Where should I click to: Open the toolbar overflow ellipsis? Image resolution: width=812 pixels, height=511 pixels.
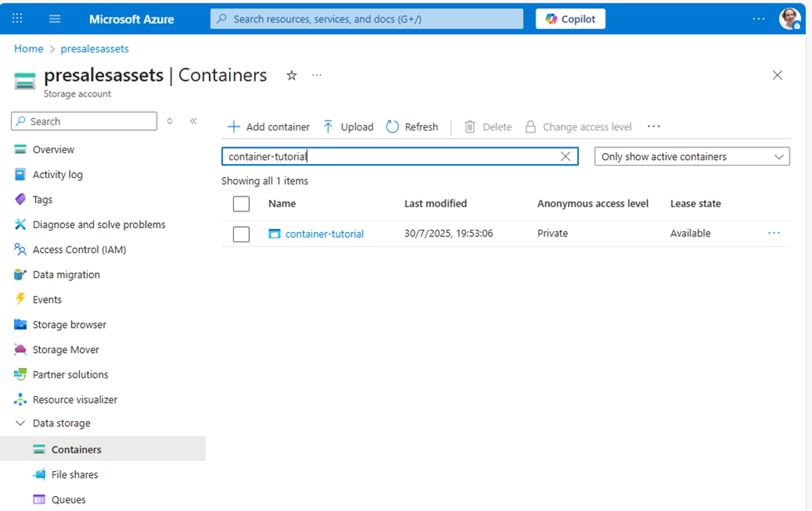pos(654,127)
